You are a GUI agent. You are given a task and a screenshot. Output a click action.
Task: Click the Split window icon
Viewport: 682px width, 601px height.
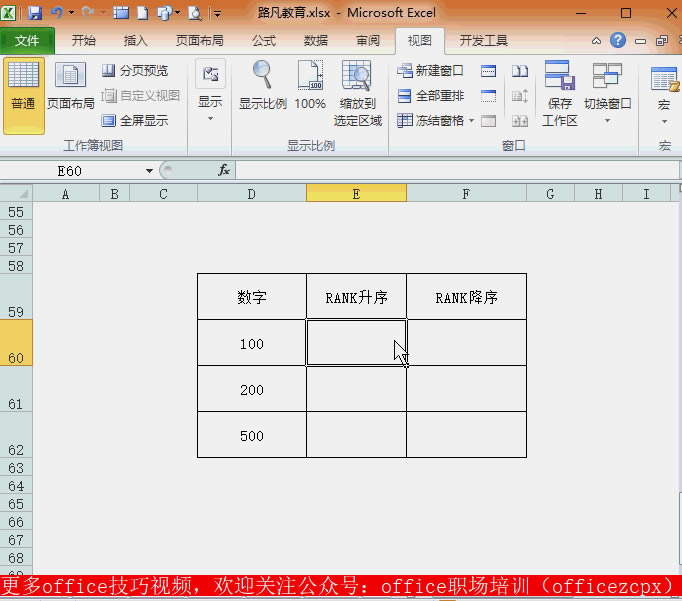(488, 70)
